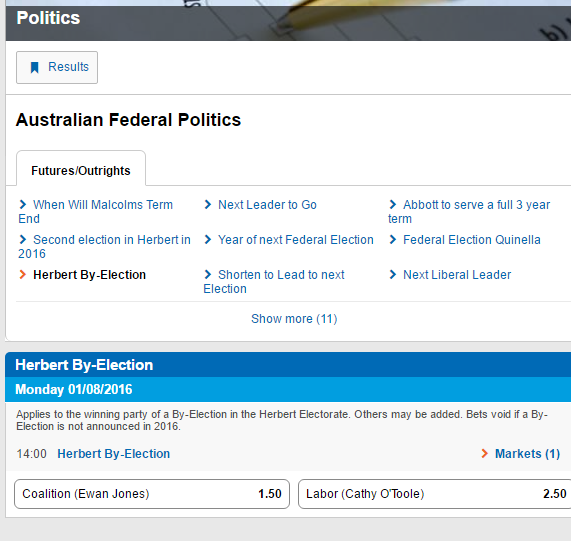Select Labor (Cathy O'Toole) at 2.50 odds
This screenshot has height=541, width=571.
click(435, 494)
